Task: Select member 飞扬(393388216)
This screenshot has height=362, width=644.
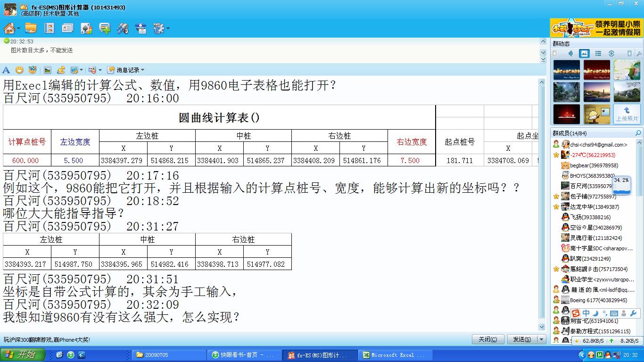Action: [x=586, y=217]
